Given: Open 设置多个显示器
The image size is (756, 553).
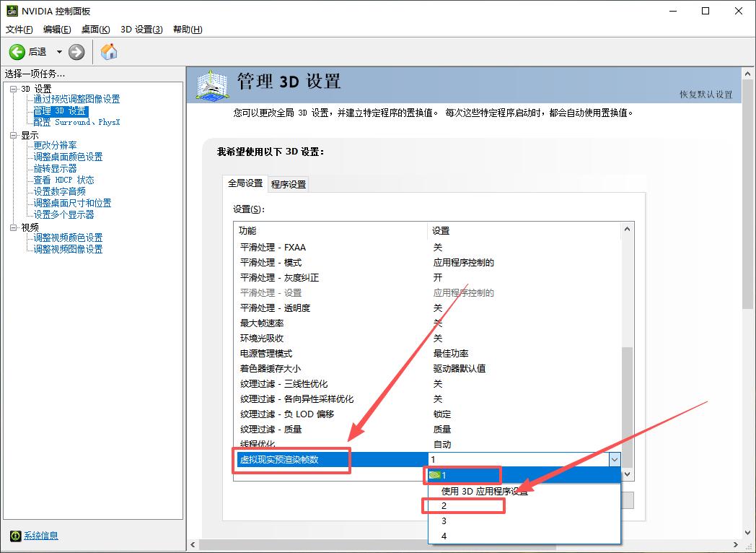Looking at the screenshot, I should tap(63, 214).
